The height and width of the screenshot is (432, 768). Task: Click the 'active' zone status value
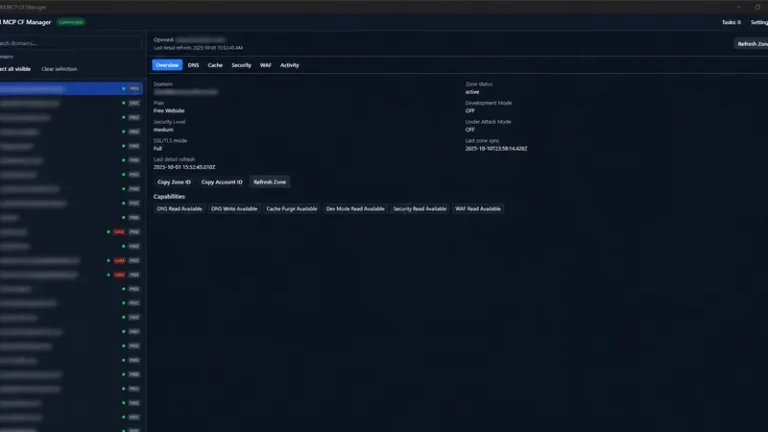click(x=472, y=92)
